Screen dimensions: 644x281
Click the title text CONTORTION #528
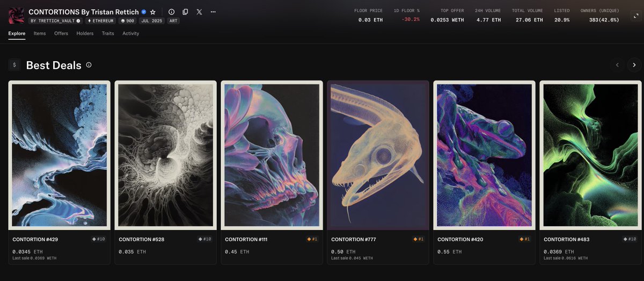pos(141,239)
